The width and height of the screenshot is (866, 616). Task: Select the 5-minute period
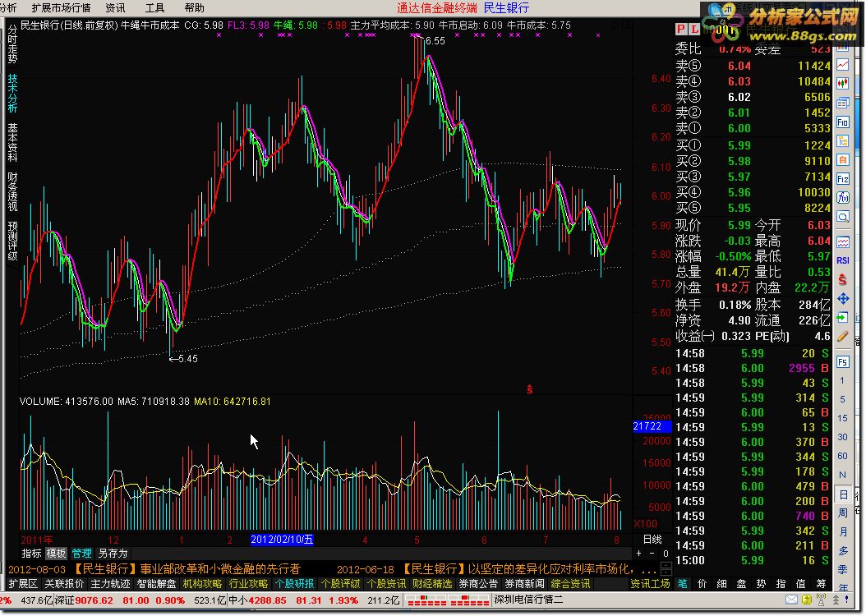842,399
